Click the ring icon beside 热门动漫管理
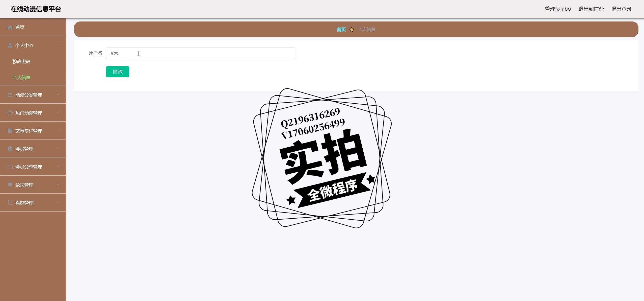This screenshot has height=301, width=644. pos(10,113)
